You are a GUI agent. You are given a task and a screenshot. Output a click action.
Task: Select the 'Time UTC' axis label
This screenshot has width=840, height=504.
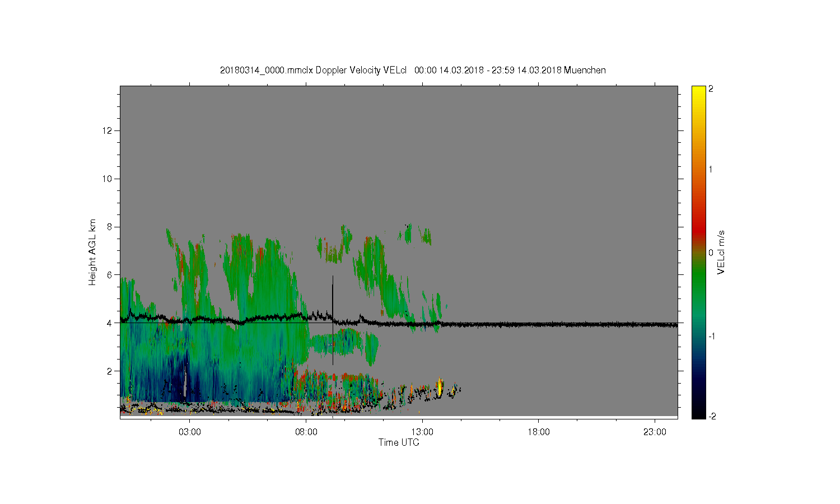coord(399,442)
